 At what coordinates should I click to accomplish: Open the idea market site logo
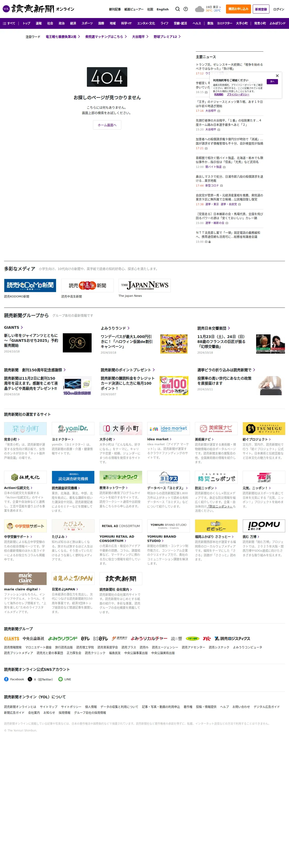pyautogui.click(x=169, y=429)
